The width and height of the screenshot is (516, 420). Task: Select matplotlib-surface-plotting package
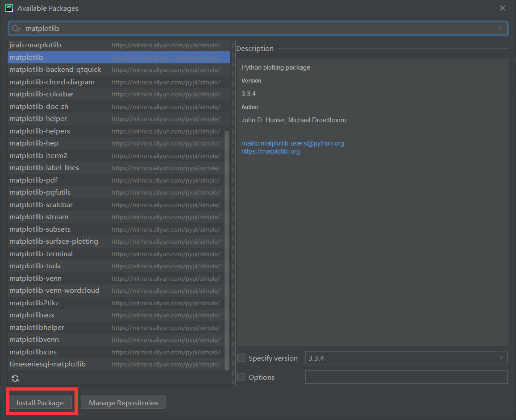(116, 241)
